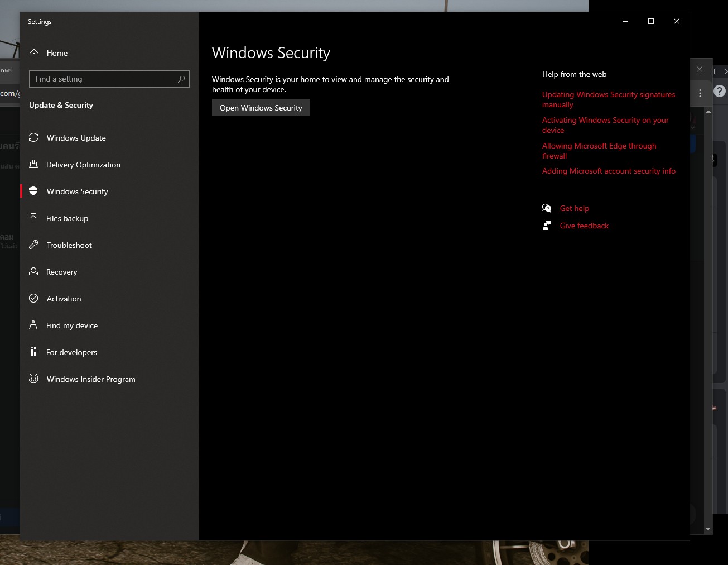Click the question mark help icon in background window
Viewport: 728px width, 565px height.
tap(720, 91)
